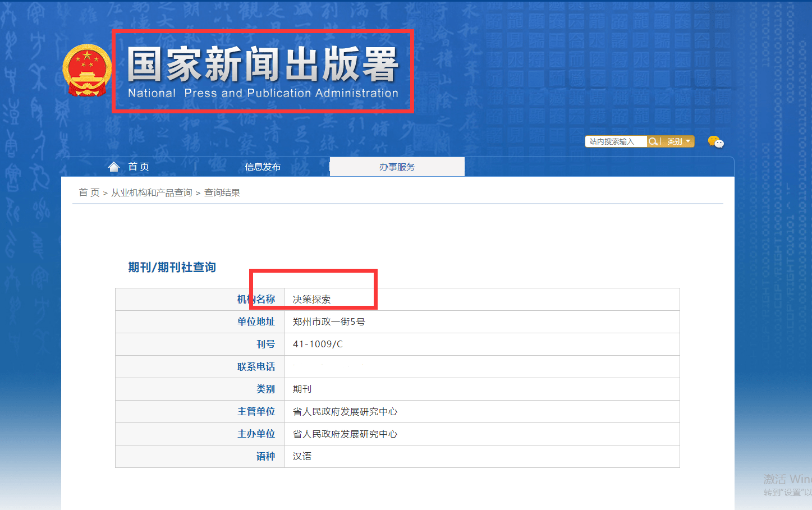Screen dimensions: 812x510
Task: Click the 主办单位 row label
Action: [256, 434]
